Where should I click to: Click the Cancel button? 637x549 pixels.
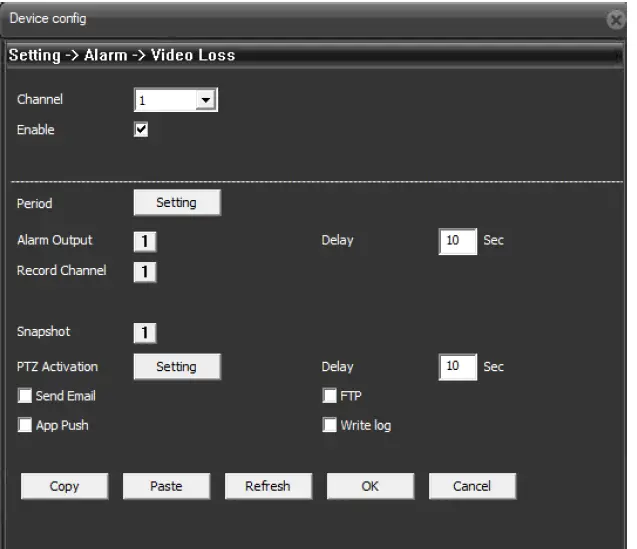pos(472,486)
